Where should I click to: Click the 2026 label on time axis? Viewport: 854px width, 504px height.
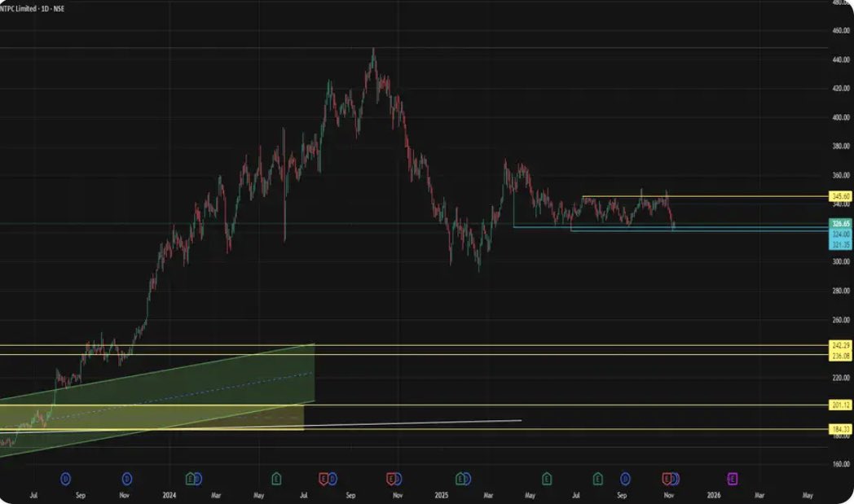coord(714,495)
